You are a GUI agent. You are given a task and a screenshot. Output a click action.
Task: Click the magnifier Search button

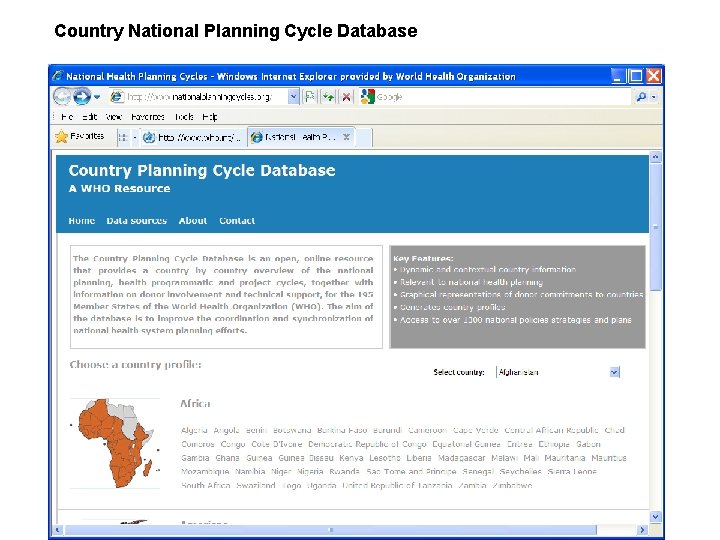[641, 97]
